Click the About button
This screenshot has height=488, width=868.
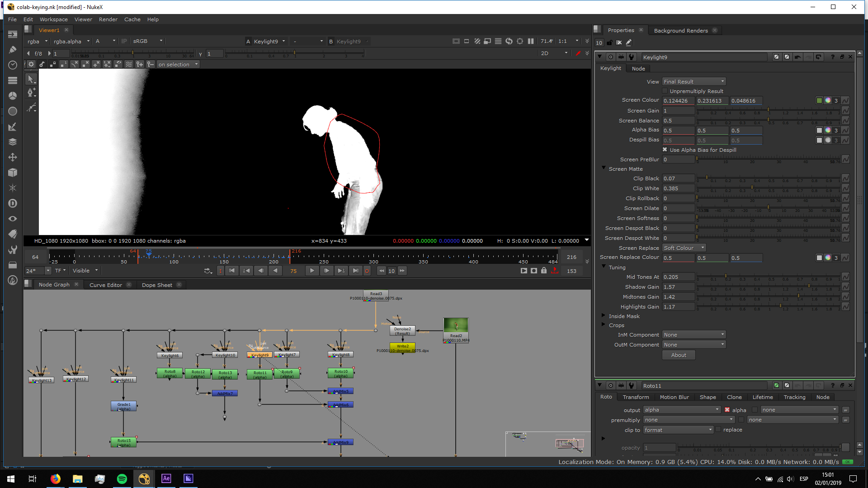pyautogui.click(x=679, y=355)
